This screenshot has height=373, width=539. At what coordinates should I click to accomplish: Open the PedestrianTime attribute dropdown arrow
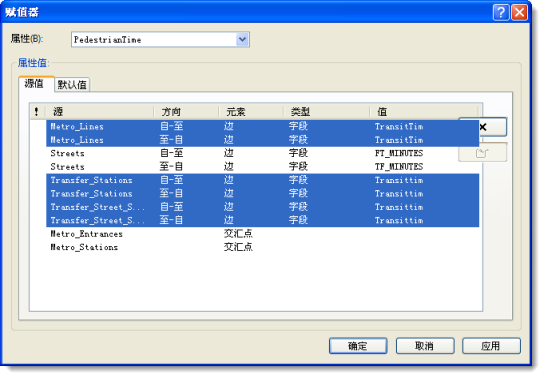click(242, 40)
